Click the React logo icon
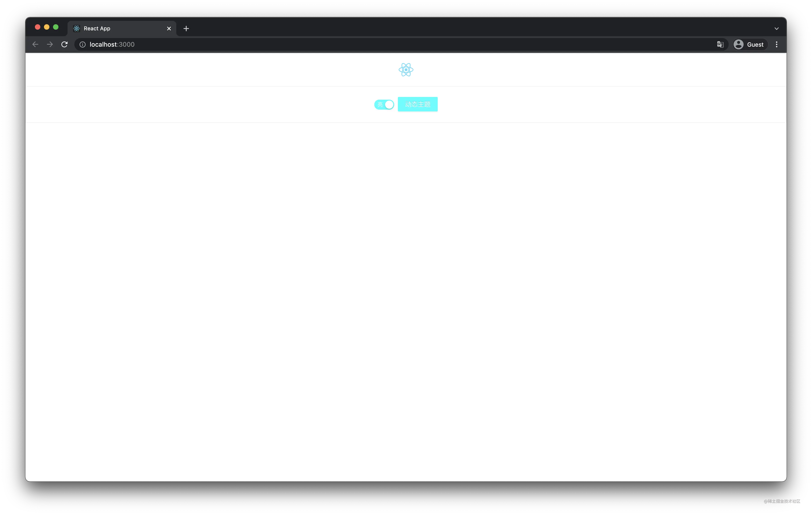 pyautogui.click(x=406, y=69)
